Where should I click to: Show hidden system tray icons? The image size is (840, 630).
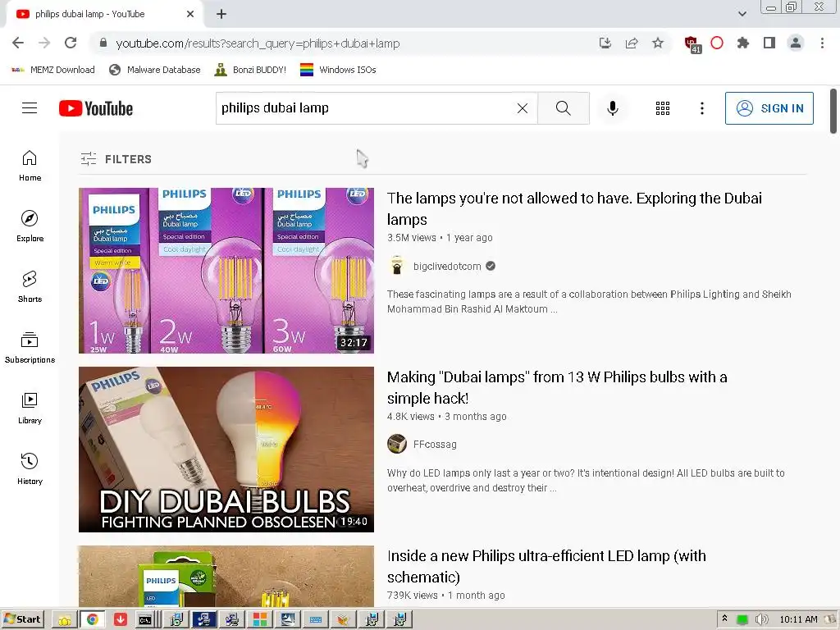pyautogui.click(x=724, y=619)
